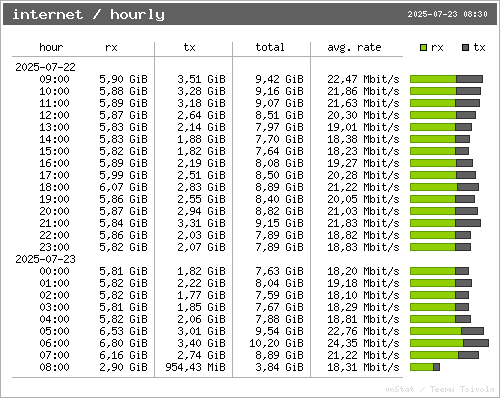This screenshot has height=398, width=500.
Task: Click tx value 3,28 GiB
Action: pos(201,91)
